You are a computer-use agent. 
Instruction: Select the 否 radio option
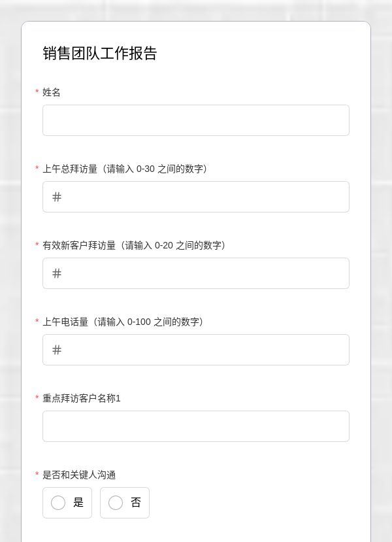coord(125,503)
